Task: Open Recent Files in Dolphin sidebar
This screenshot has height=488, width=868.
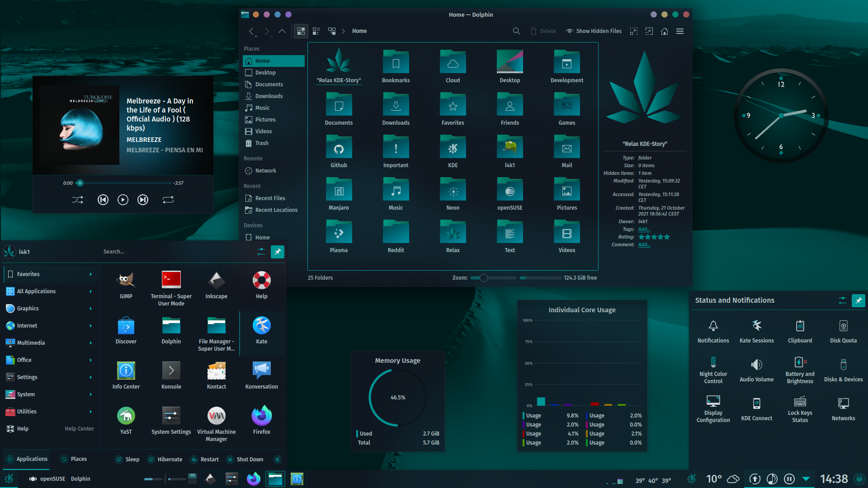Action: click(274, 198)
